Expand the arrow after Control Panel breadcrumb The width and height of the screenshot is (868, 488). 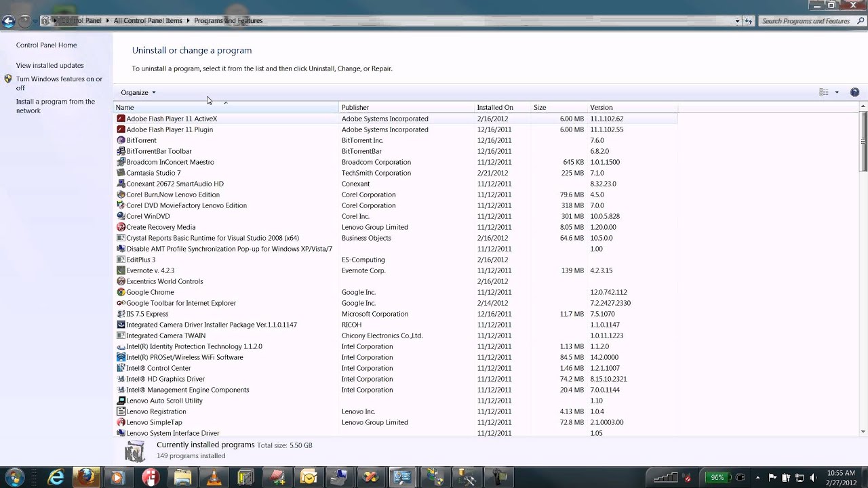(x=108, y=21)
